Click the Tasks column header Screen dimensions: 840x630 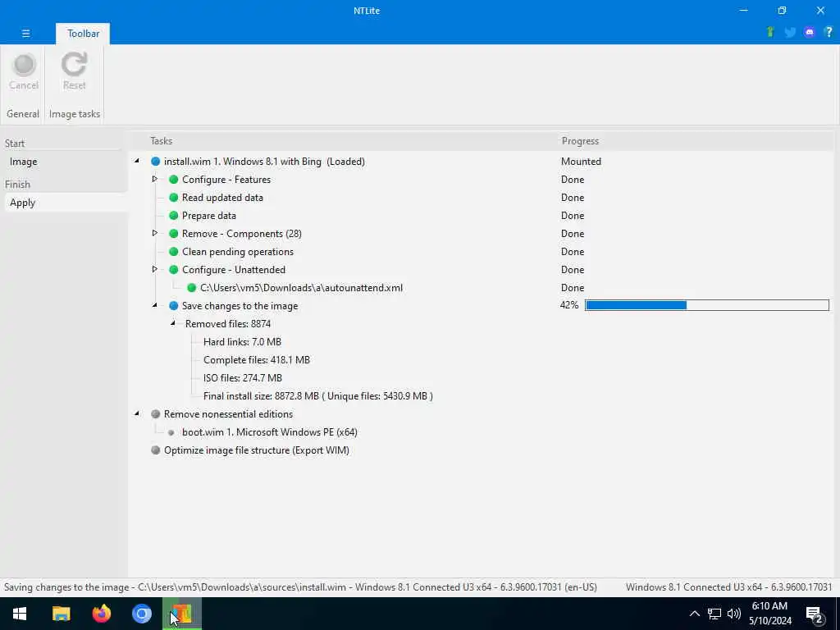point(162,141)
